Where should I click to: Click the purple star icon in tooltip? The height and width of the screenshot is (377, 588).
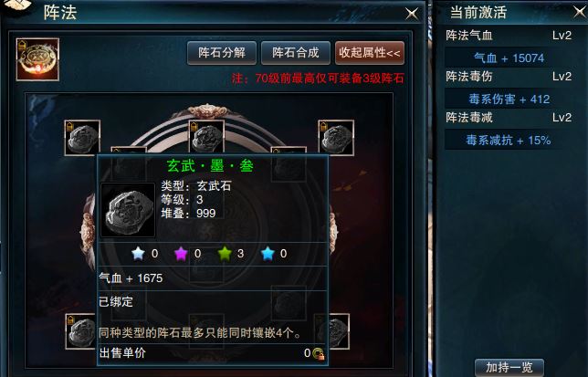point(181,254)
